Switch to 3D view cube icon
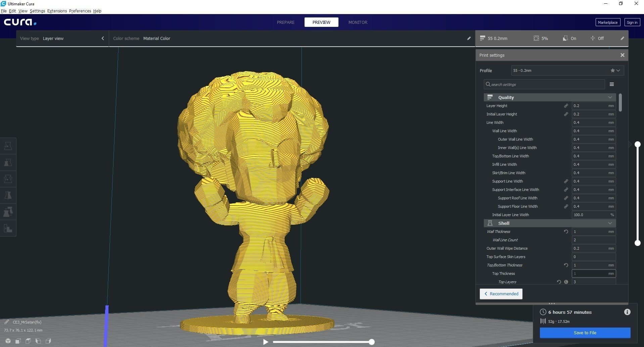This screenshot has width=644, height=347. 8,341
